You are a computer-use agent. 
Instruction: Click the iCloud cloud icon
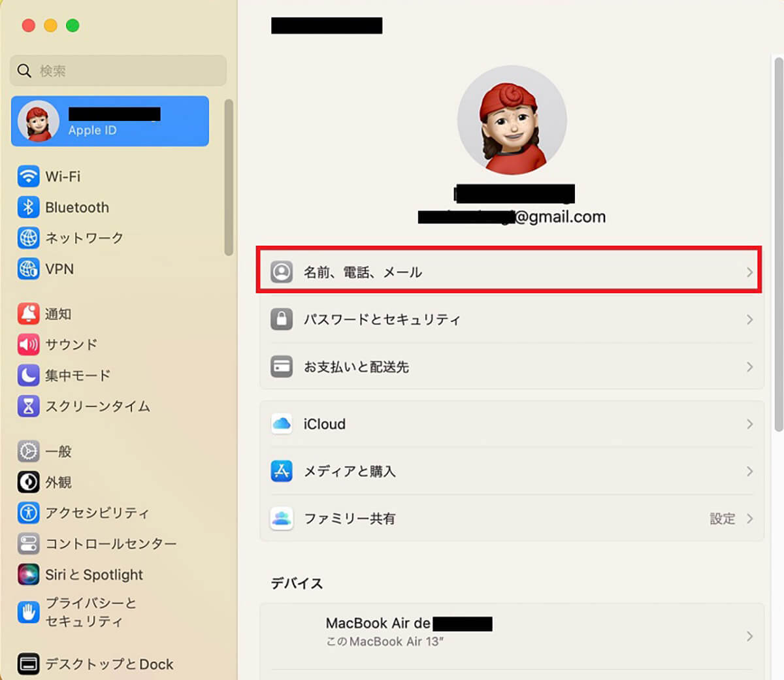pyautogui.click(x=282, y=424)
